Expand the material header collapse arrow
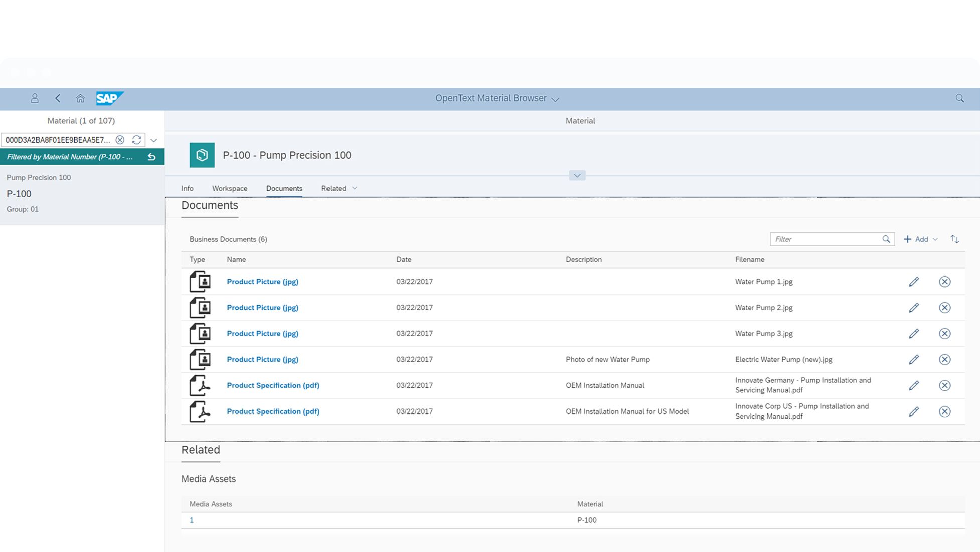 (577, 176)
